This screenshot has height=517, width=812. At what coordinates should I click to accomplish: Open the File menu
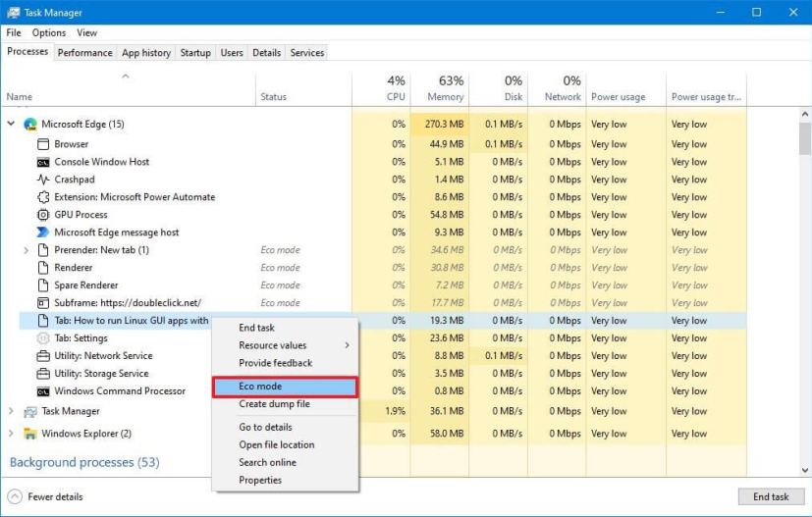(14, 32)
